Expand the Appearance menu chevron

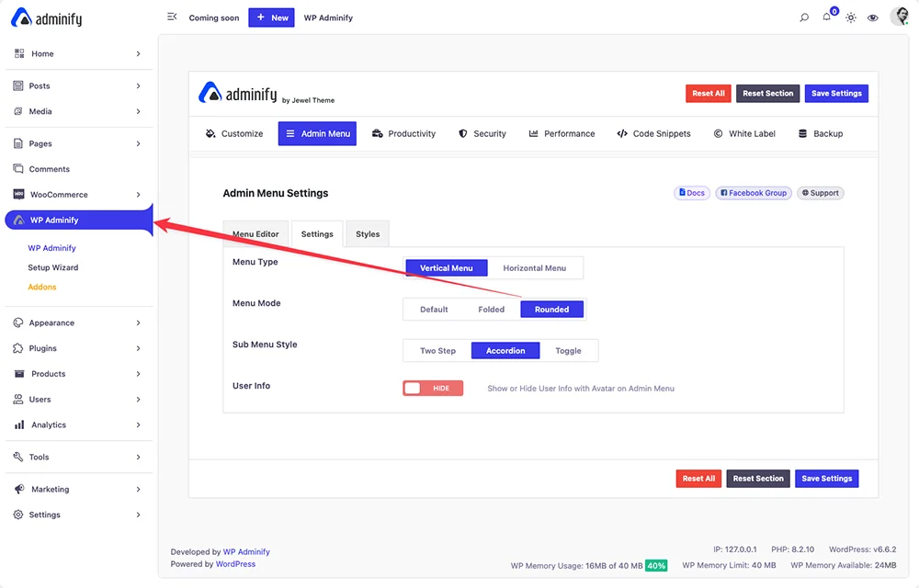click(x=139, y=322)
